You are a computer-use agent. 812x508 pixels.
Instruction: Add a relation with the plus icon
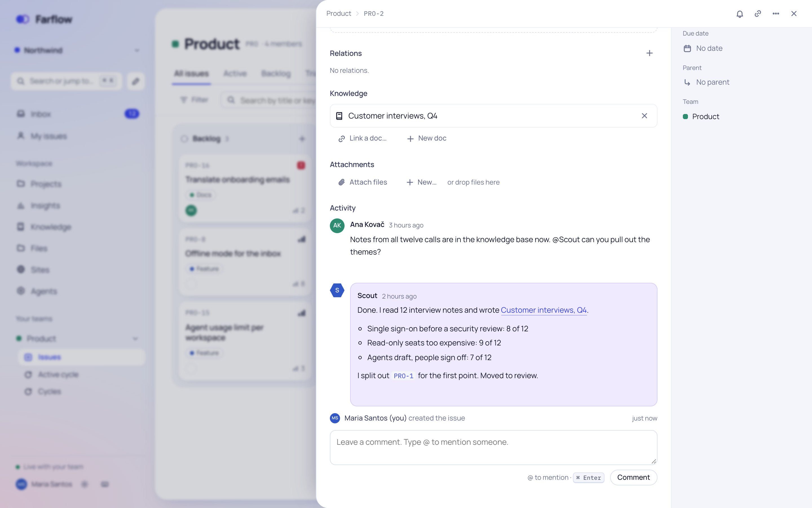click(650, 53)
